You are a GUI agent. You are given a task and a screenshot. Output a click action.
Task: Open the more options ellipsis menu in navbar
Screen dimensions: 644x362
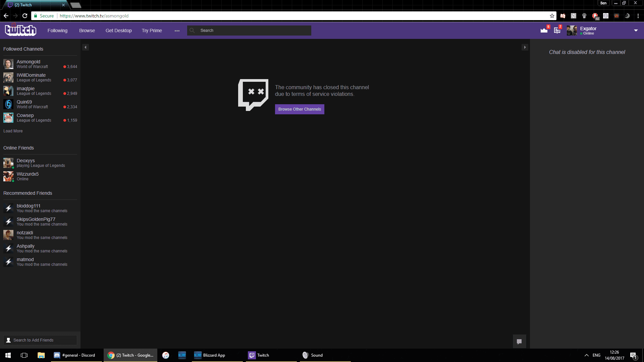coord(177,30)
